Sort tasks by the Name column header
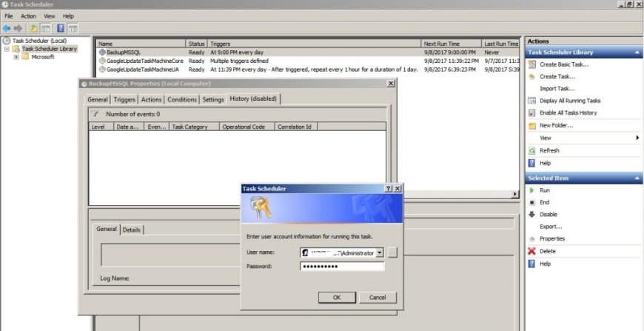 point(141,44)
